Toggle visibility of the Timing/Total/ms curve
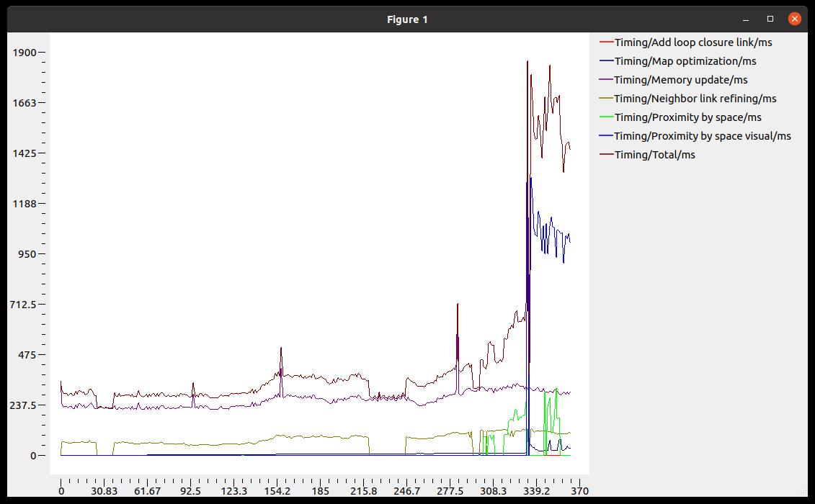Image resolution: width=815 pixels, height=504 pixels. click(654, 154)
